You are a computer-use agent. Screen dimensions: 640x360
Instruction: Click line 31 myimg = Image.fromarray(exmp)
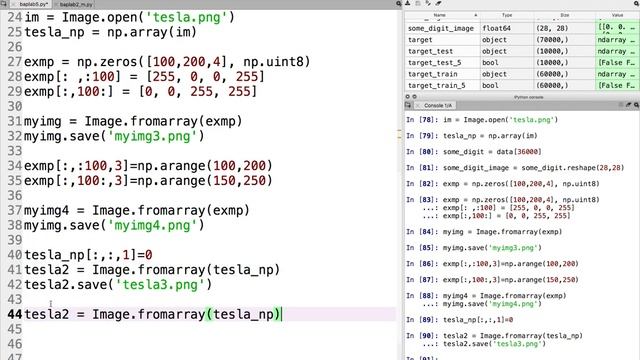133,121
